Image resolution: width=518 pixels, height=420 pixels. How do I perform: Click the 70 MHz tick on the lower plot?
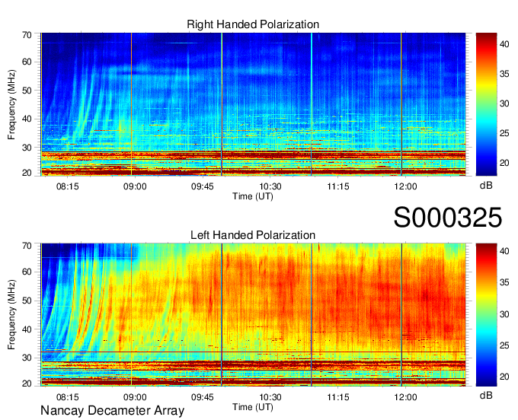[x=27, y=246]
